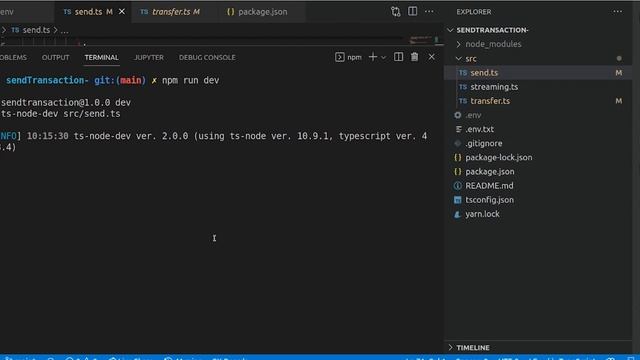This screenshot has width=640, height=360.
Task: Click the TypeScript icon of send.ts in Explorer
Action: (x=462, y=73)
